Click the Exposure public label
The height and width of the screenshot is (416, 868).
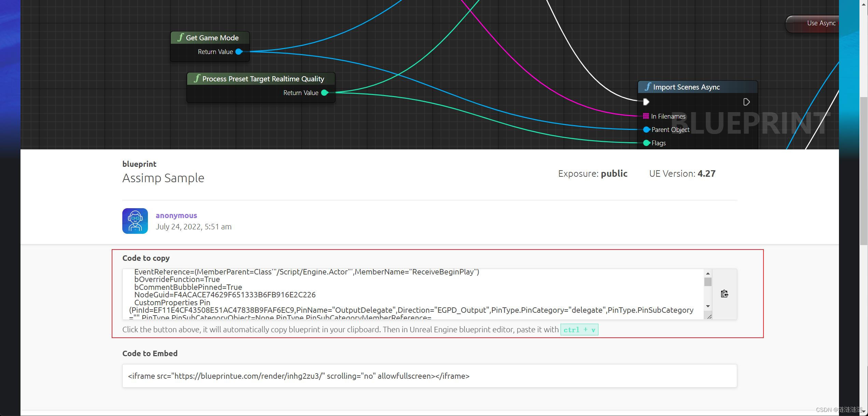click(593, 174)
